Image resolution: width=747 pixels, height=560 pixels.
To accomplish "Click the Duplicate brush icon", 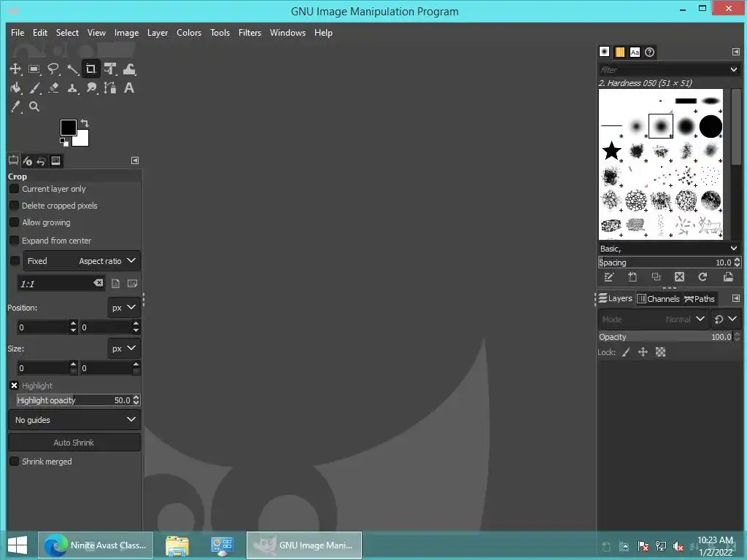I will pyautogui.click(x=656, y=277).
